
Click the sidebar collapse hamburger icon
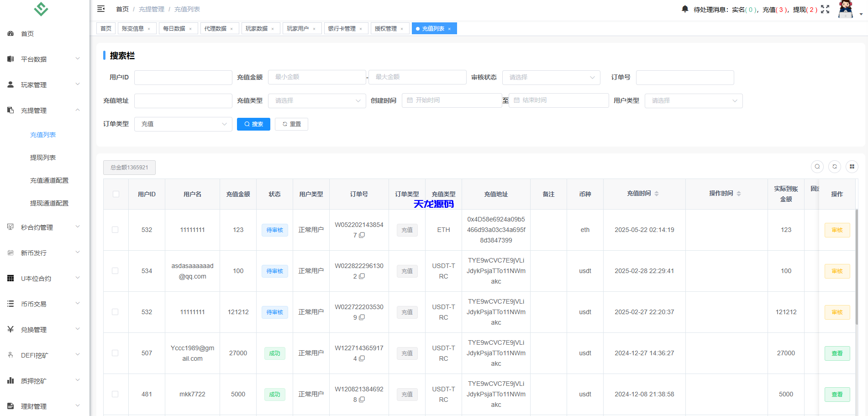(101, 8)
